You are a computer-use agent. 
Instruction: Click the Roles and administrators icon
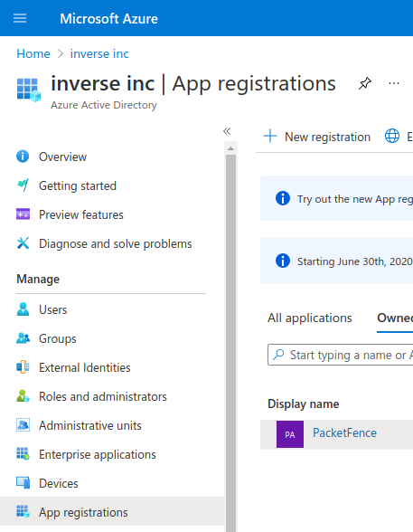[x=23, y=396]
